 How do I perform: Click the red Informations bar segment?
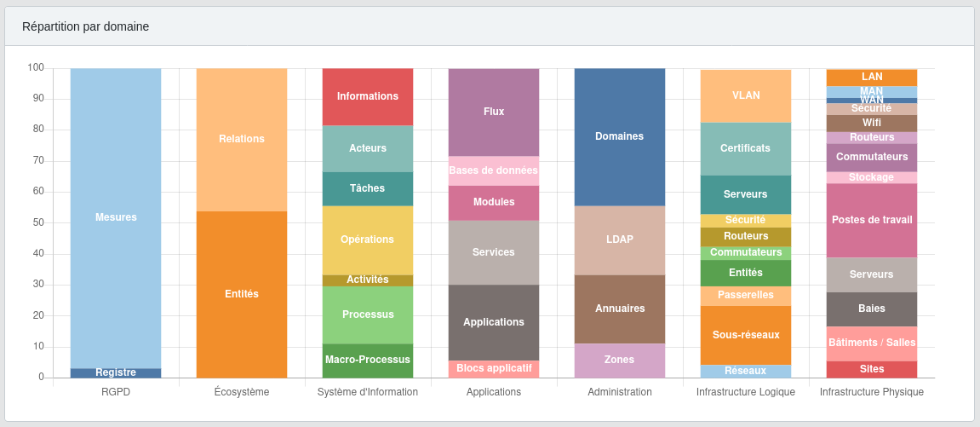click(368, 96)
